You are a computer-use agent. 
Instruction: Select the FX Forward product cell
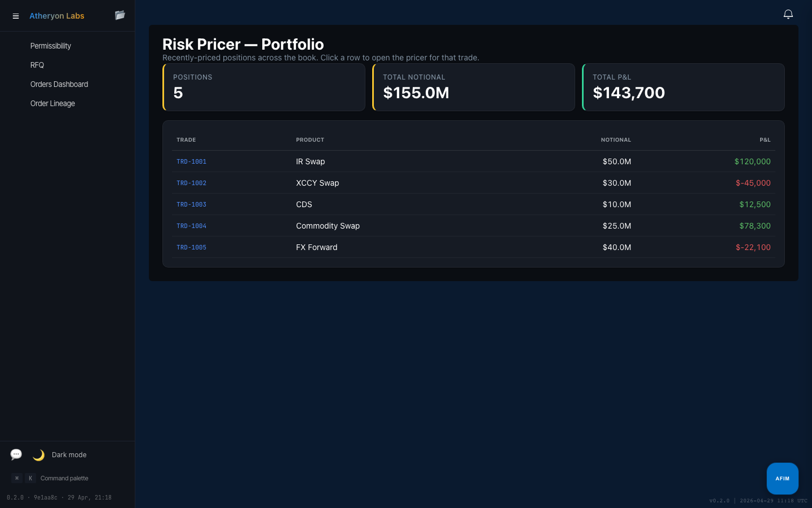(x=317, y=247)
